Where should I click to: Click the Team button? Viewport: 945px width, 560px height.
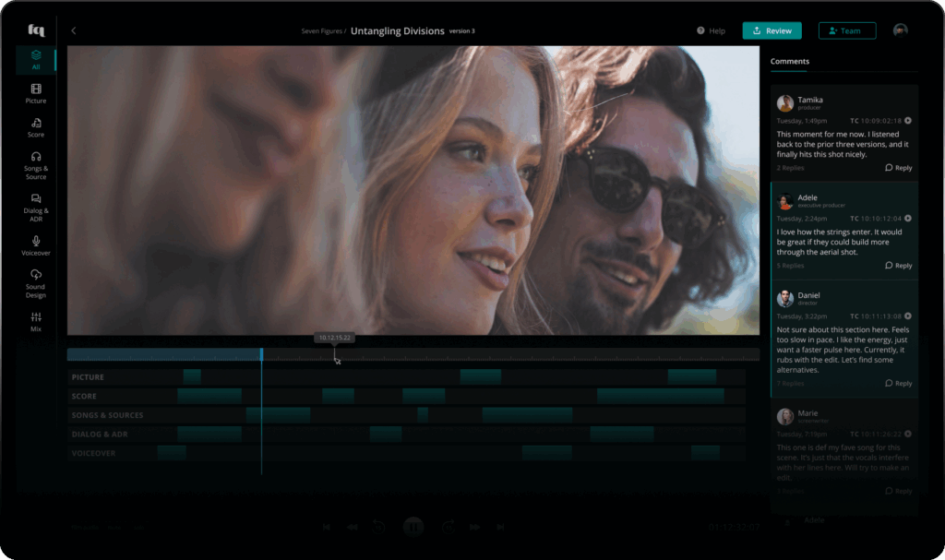[x=846, y=30]
